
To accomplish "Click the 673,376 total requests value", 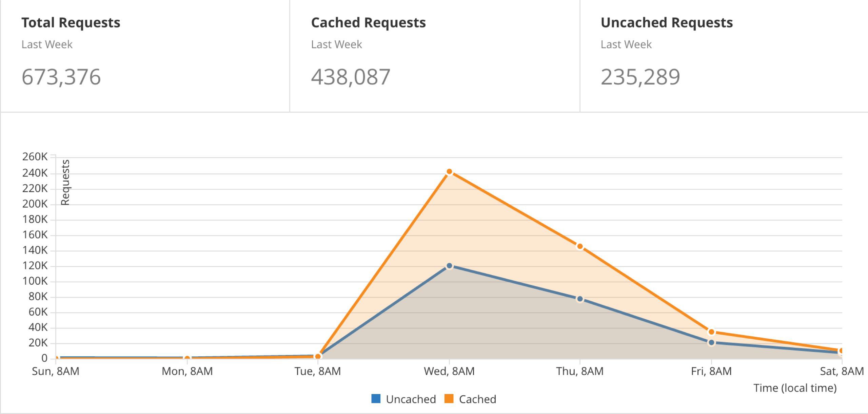I will pyautogui.click(x=61, y=77).
